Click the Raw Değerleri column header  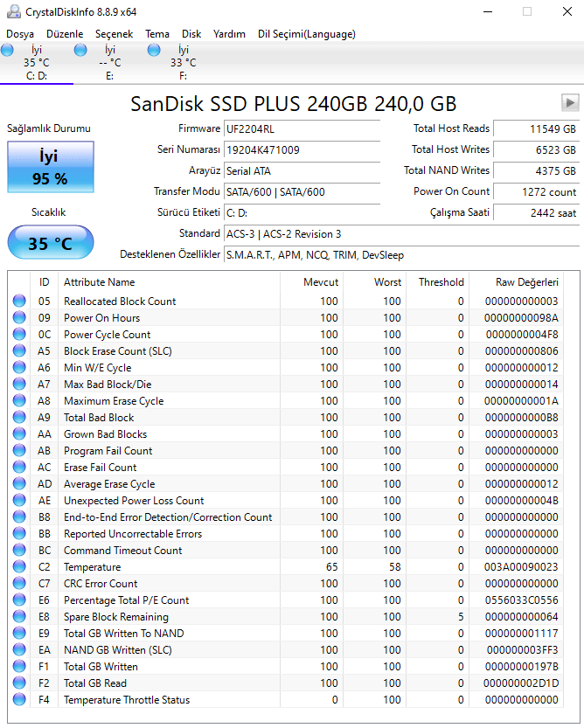tap(516, 281)
